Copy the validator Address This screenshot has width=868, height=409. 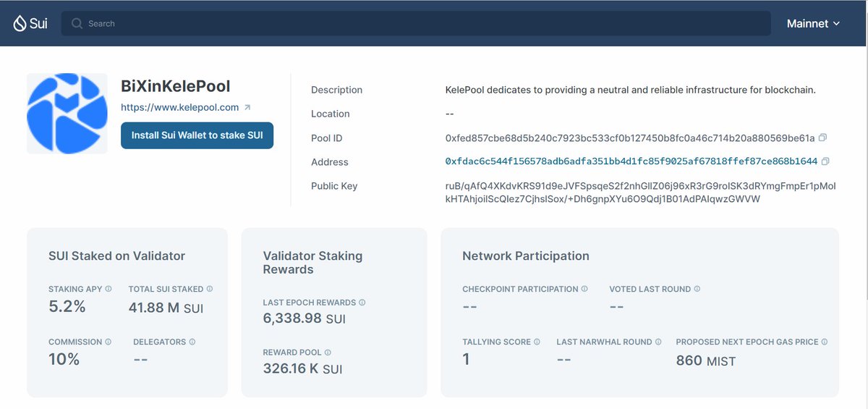point(825,161)
